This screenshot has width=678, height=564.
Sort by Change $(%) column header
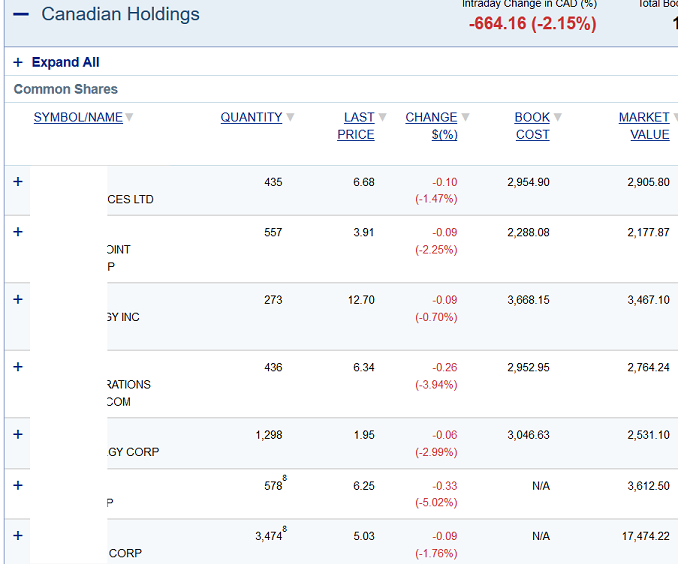tap(431, 126)
